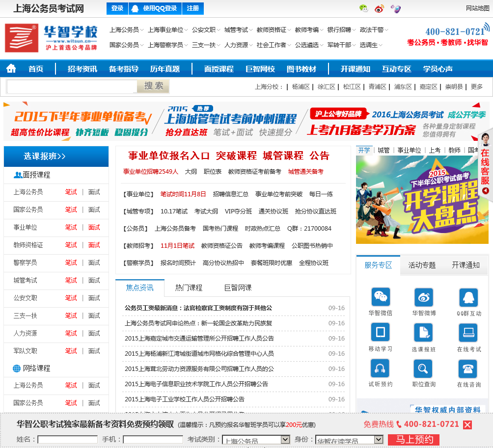This screenshot has height=448, width=493.
Task: Open the 选课报班 document icon
Action: [423, 332]
